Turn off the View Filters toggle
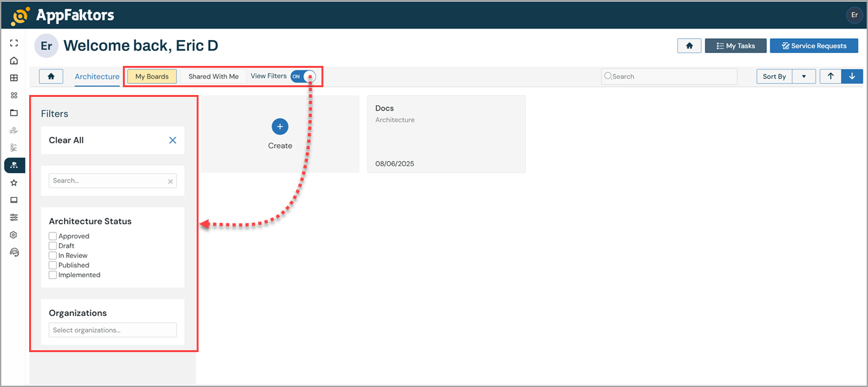868x387 pixels. [x=303, y=76]
